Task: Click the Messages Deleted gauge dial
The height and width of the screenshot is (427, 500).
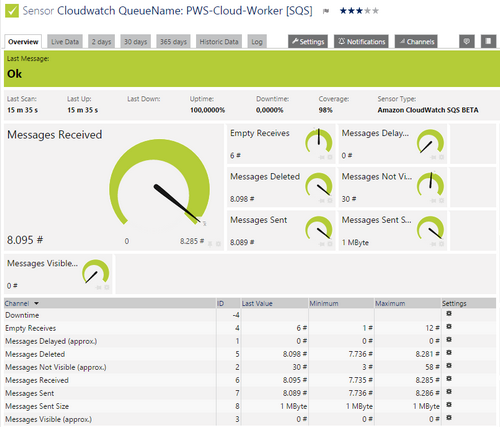Action: 319,185
